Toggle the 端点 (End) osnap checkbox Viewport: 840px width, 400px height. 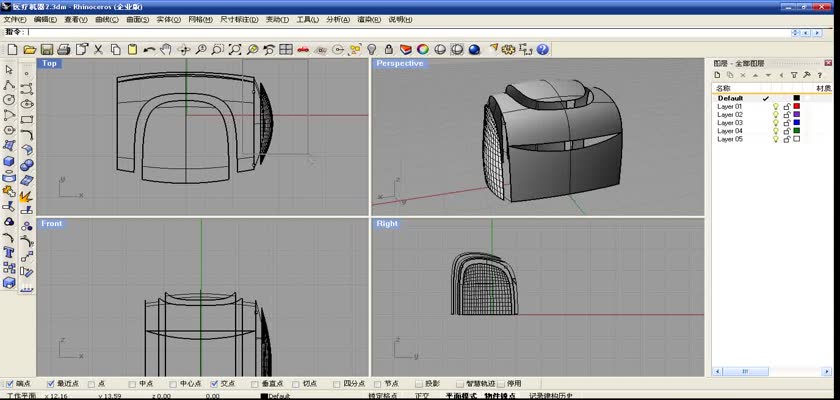click(x=10, y=383)
